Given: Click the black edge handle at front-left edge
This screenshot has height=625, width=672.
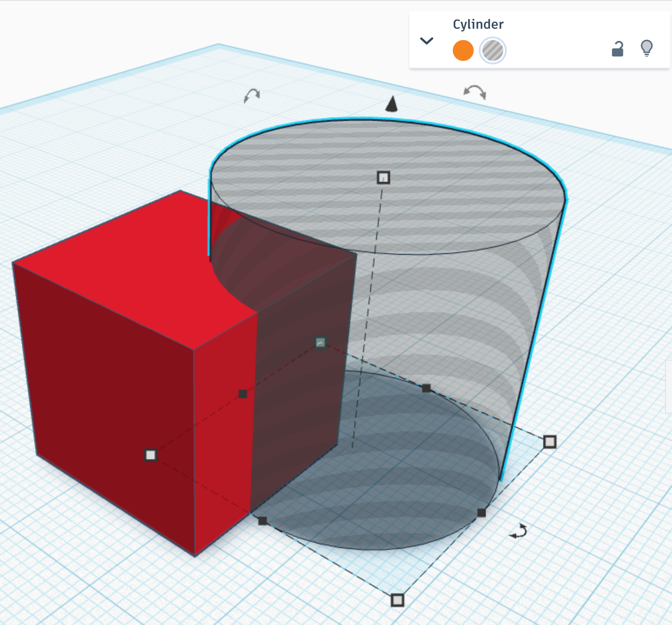Looking at the screenshot, I should tap(263, 521).
